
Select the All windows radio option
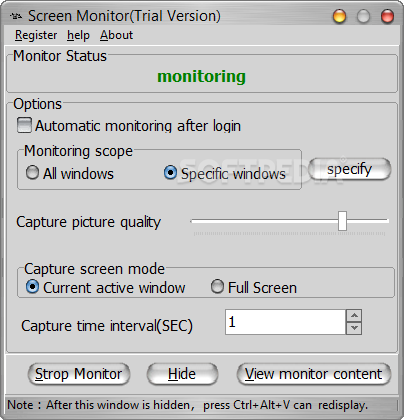click(x=32, y=173)
